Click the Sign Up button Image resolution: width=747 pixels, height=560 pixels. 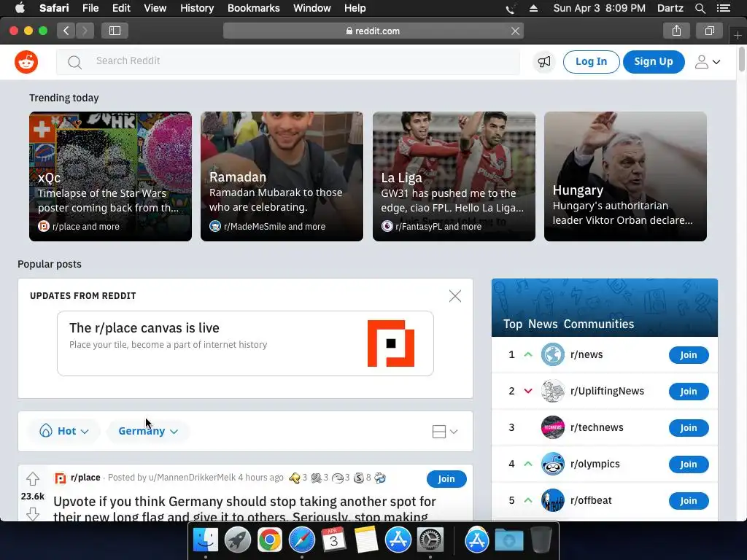[654, 62]
